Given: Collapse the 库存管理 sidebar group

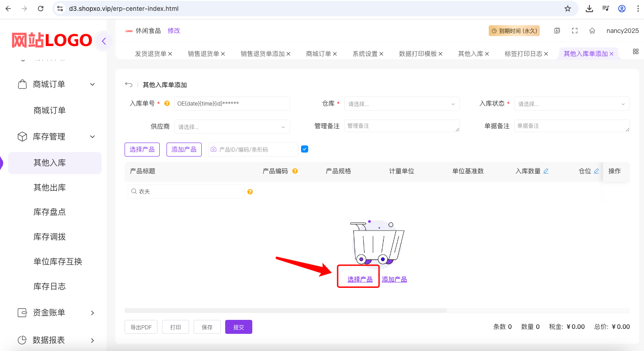Looking at the screenshot, I should (x=93, y=136).
